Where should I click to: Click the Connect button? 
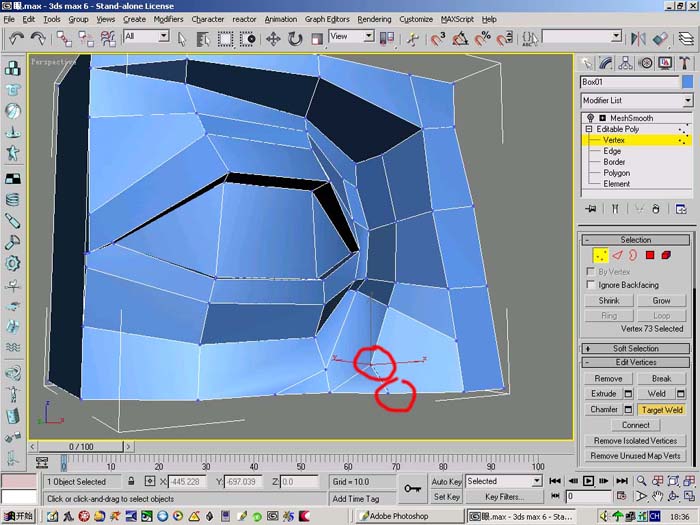635,425
